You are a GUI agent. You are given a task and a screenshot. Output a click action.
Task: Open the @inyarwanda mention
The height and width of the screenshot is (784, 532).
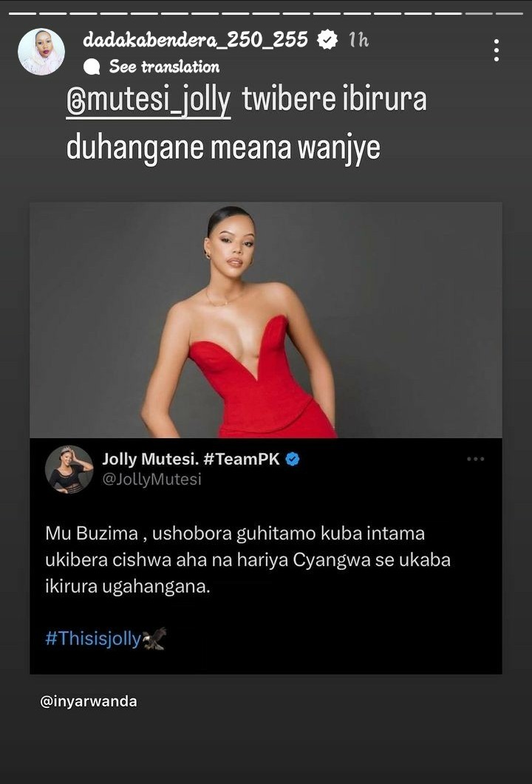coord(89,701)
